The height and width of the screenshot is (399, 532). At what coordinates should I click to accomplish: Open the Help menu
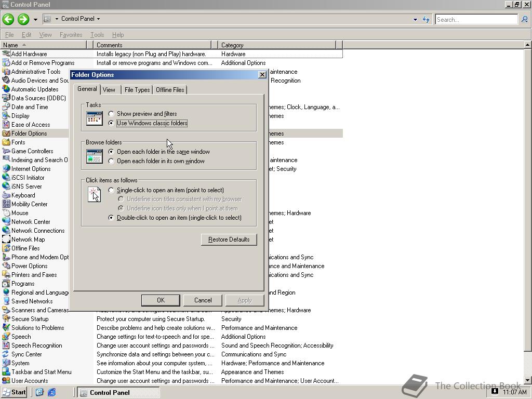pyautogui.click(x=118, y=35)
